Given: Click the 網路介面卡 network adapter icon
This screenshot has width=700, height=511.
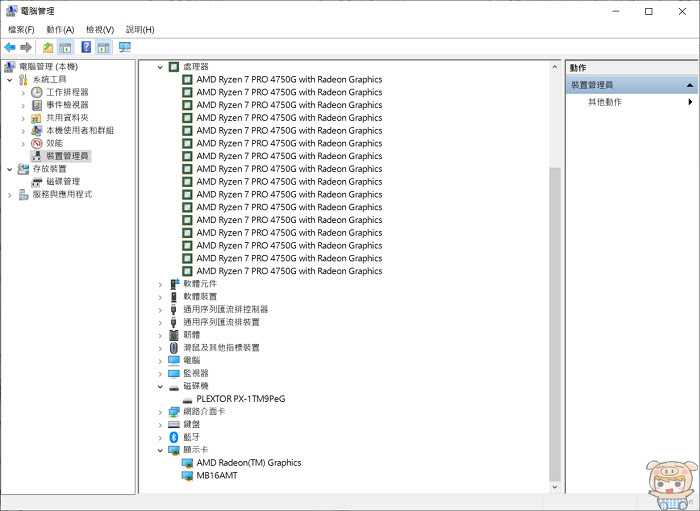Looking at the screenshot, I should pos(174,412).
